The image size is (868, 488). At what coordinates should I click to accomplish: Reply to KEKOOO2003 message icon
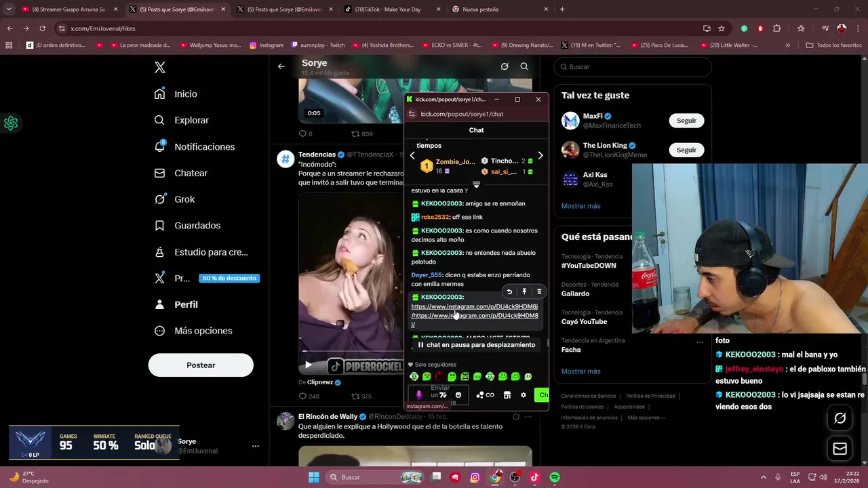tap(509, 291)
